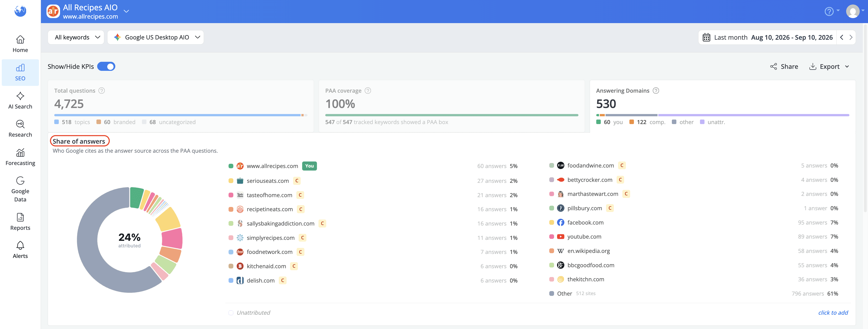Click the calendar icon in date range
868x329 pixels.
[706, 37]
